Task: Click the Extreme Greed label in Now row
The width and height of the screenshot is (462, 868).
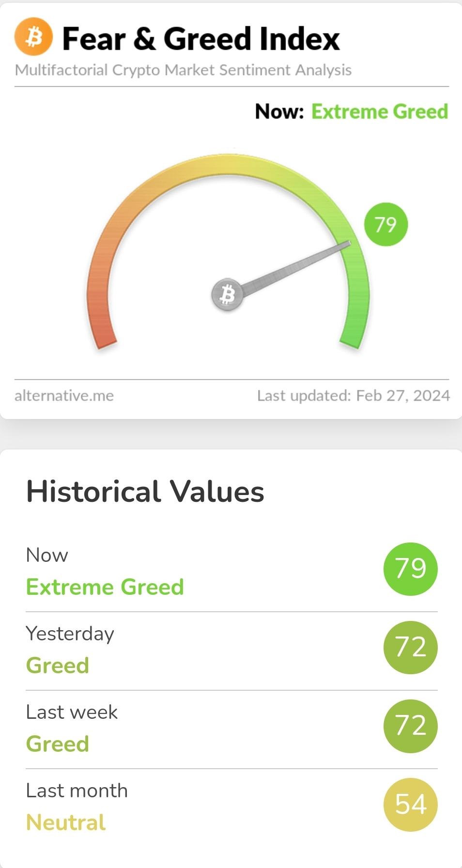Action: (105, 587)
